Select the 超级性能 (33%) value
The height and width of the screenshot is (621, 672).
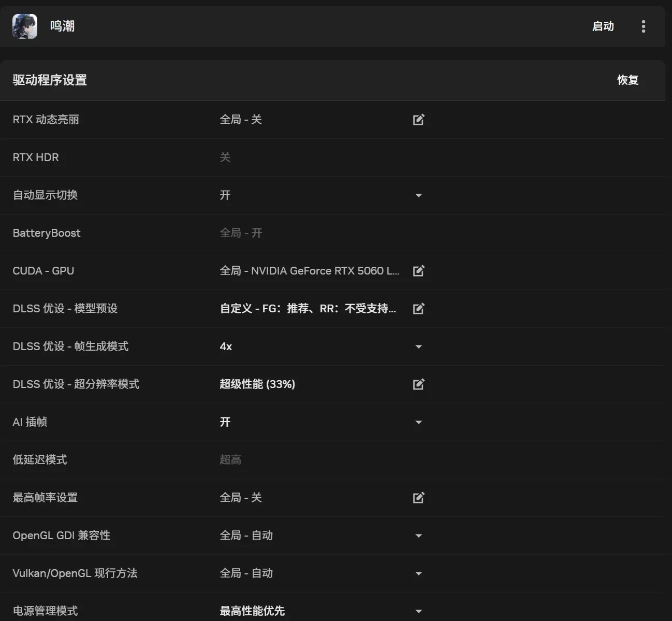tap(257, 384)
